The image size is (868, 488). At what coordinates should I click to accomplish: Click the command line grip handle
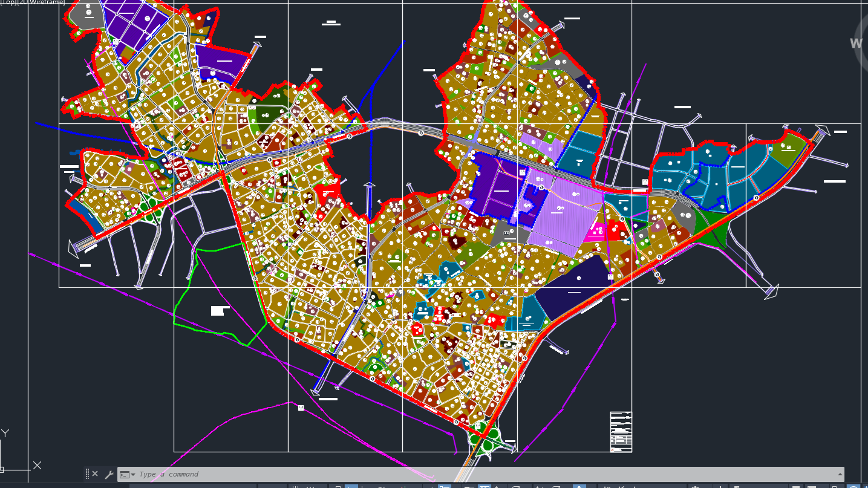87,474
